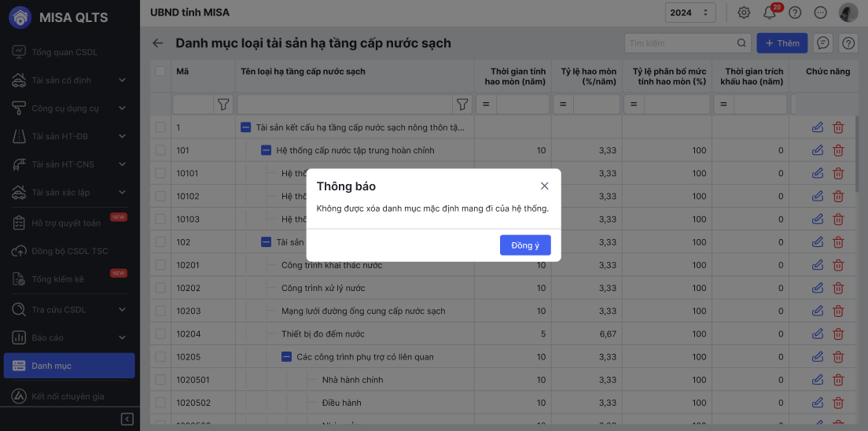Open the notification bell icon
This screenshot has width=868, height=431.
pos(770,13)
